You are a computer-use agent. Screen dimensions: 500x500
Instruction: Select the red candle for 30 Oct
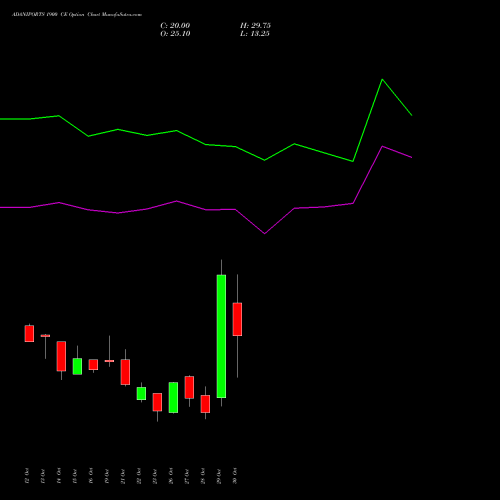(237, 319)
